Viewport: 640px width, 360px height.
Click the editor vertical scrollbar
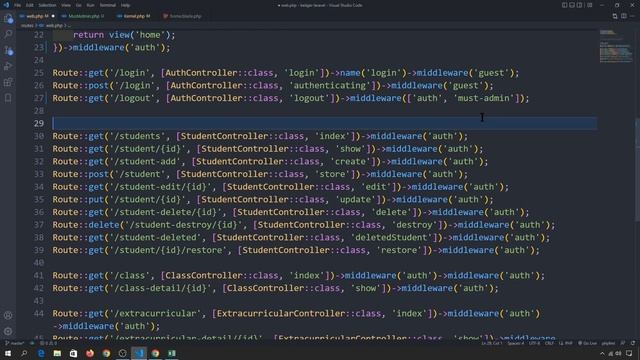[x=637, y=169]
